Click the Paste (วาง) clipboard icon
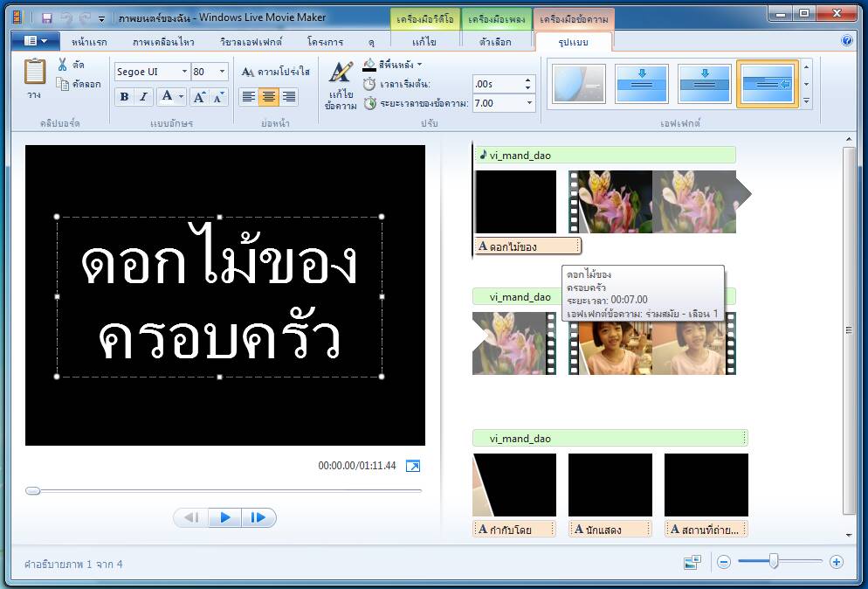This screenshot has height=589, width=868. (x=34, y=73)
